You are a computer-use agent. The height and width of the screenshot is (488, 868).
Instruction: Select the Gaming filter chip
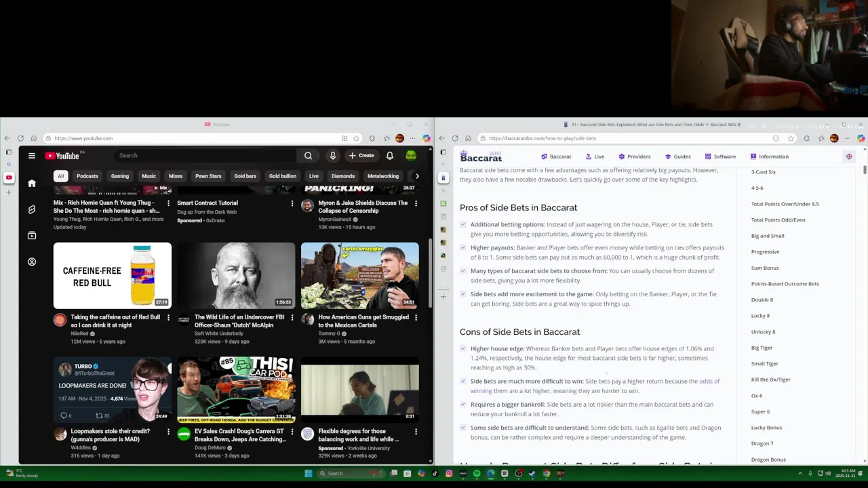120,176
